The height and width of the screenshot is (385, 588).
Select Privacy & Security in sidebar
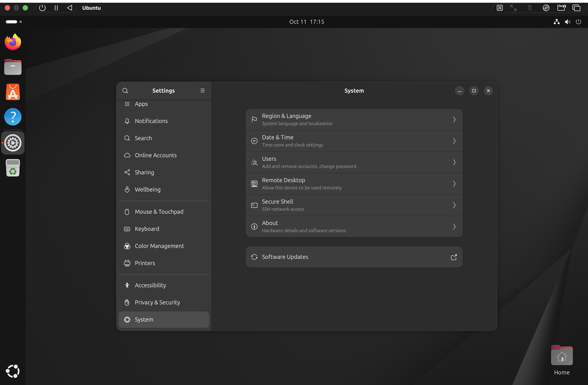coord(157,302)
